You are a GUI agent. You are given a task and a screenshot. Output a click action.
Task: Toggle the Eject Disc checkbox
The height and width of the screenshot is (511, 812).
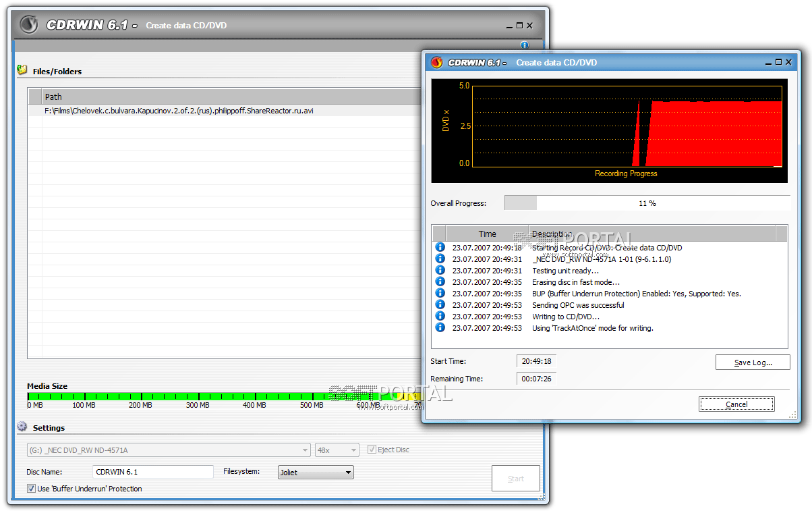[372, 450]
